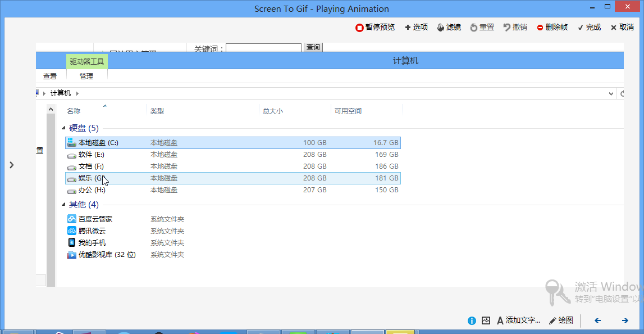The image size is (644, 334).
Task: Collapse the 其他 (4) group
Action: [x=63, y=205]
